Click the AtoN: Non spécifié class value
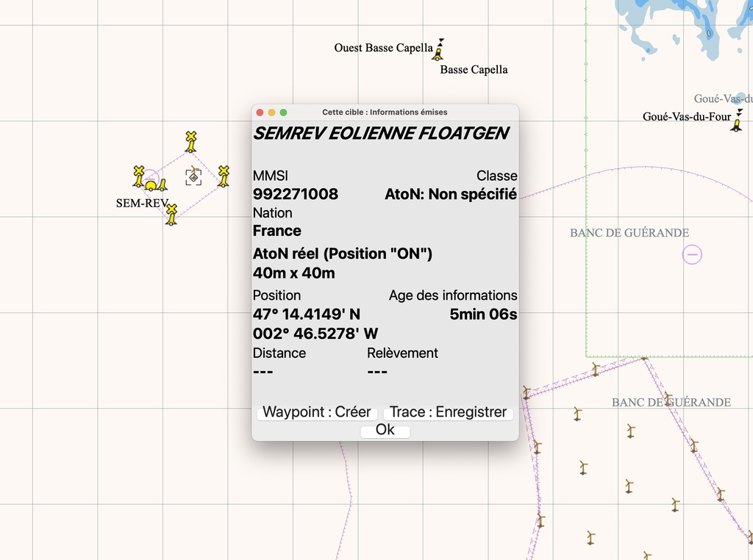The image size is (753, 560). click(451, 194)
